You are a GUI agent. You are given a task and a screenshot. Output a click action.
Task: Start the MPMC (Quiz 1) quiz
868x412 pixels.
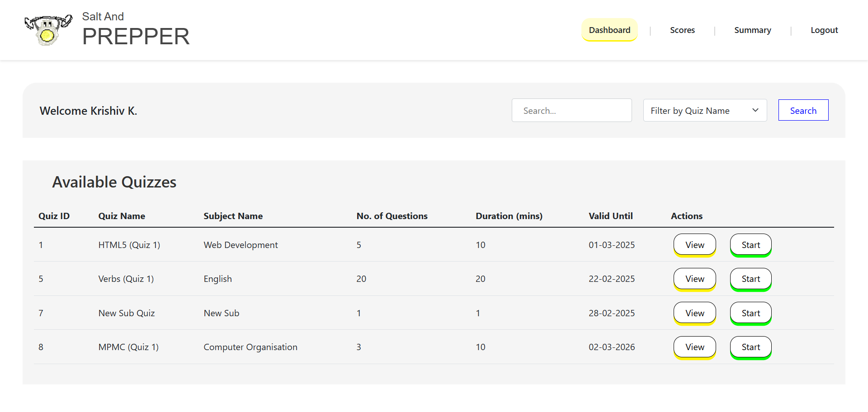[750, 347]
